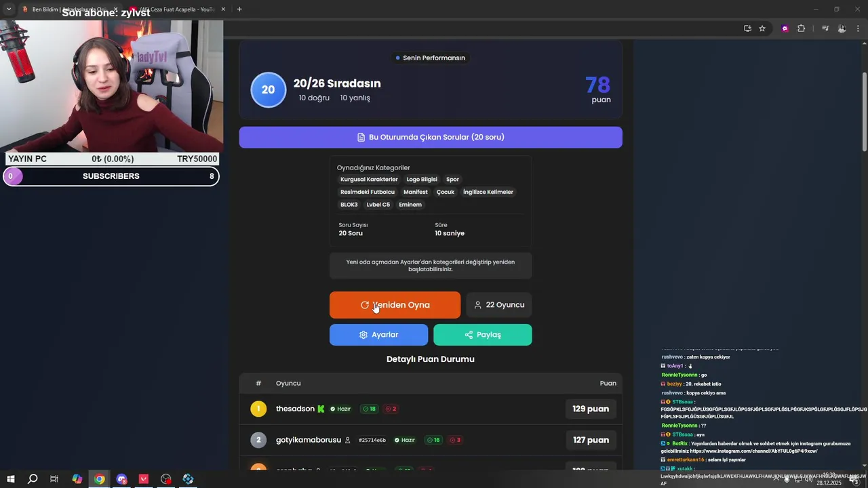Open the Extensions puzzle icon
This screenshot has width=868, height=488.
tap(801, 28)
